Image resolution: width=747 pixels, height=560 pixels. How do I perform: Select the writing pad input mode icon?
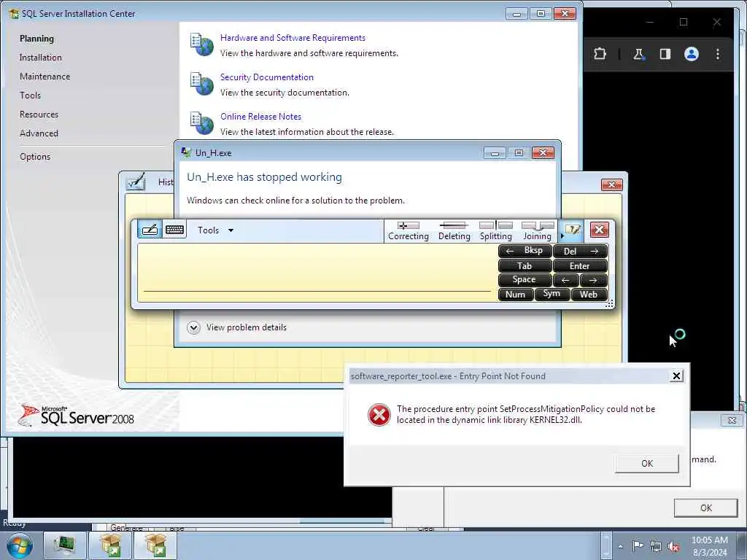150,230
